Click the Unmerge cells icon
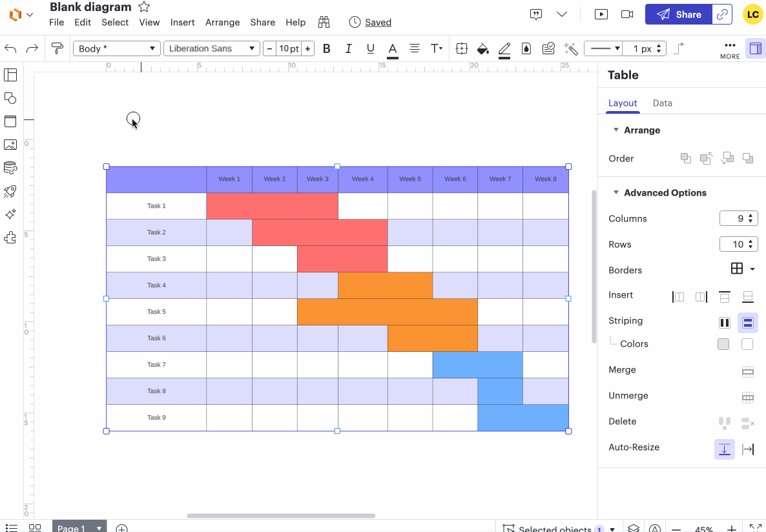This screenshot has height=532, width=766. pos(747,396)
